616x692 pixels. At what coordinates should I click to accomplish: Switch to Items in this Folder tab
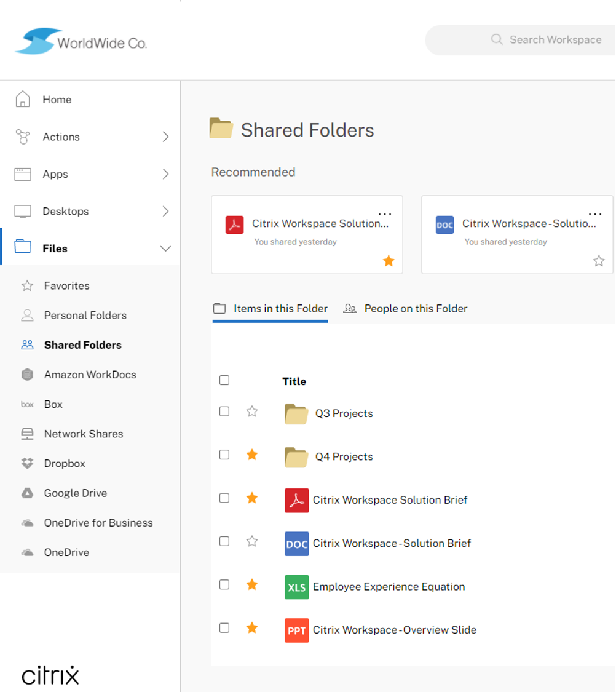point(270,309)
